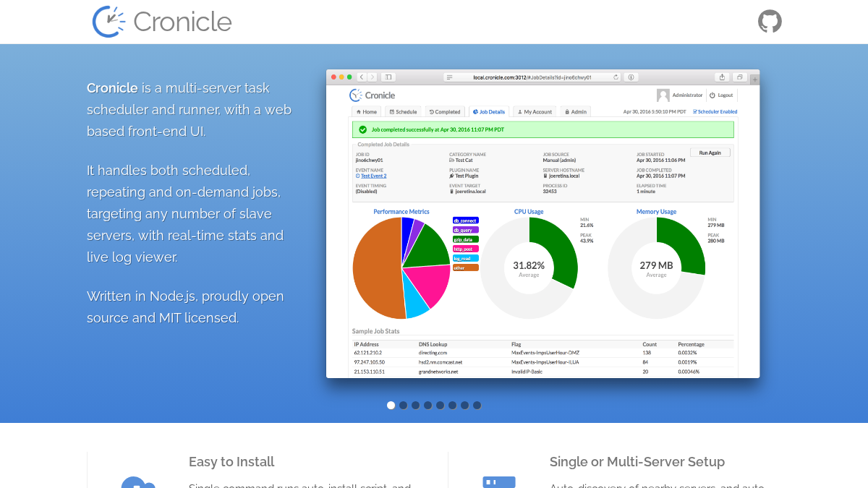Click the browser tabs overview icon
Screen dimensions: 868x488
[739, 77]
